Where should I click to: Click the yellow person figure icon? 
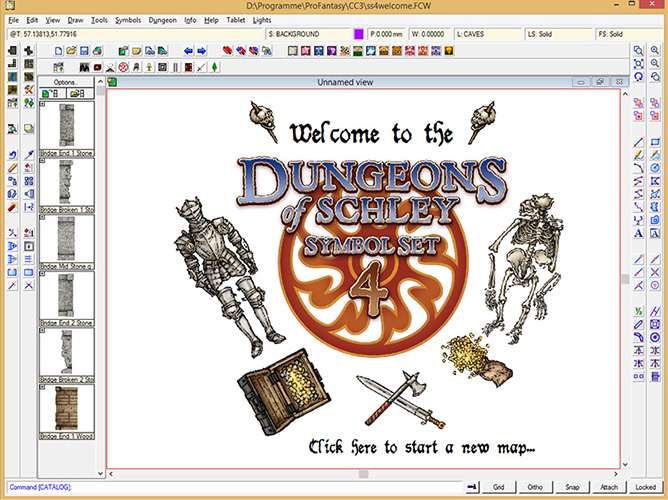coord(149,67)
